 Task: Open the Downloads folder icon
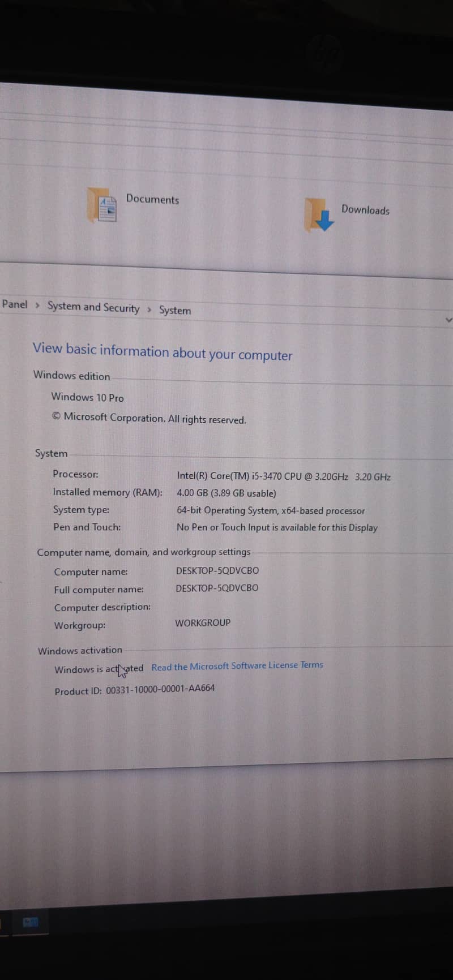click(x=319, y=215)
